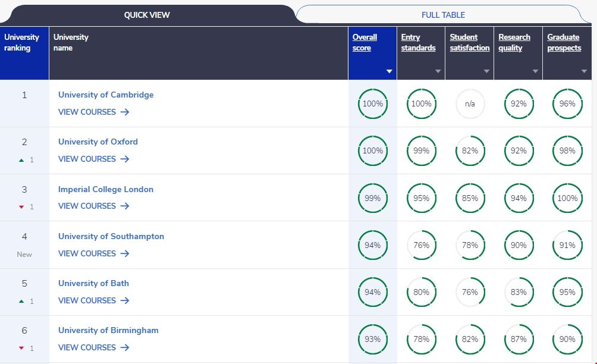This screenshot has width=597, height=364.
Task: Open University of Southampton link
Action: (x=111, y=236)
